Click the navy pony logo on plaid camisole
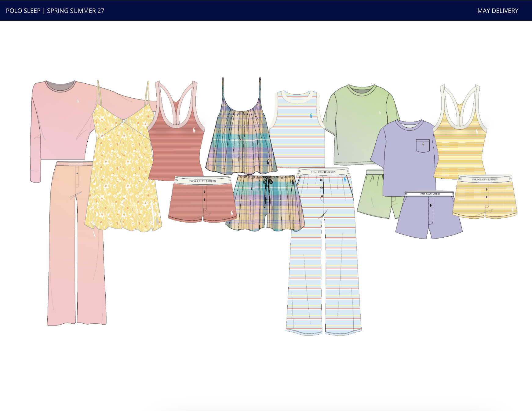532x411 pixels. [x=268, y=162]
